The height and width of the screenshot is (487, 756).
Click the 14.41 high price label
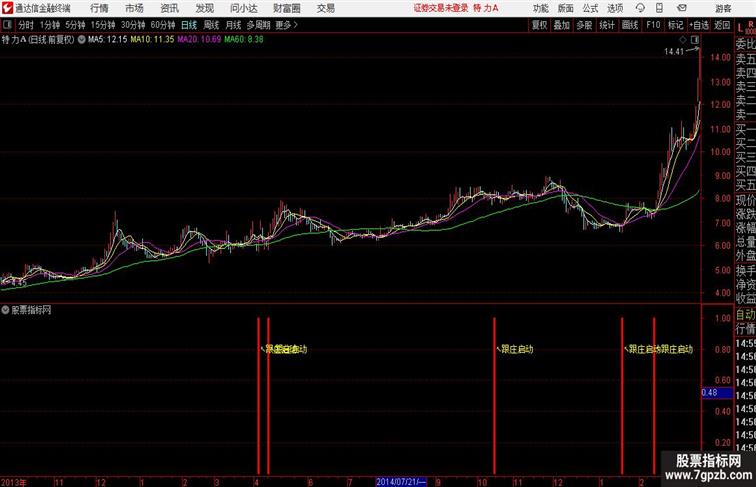[x=674, y=52]
